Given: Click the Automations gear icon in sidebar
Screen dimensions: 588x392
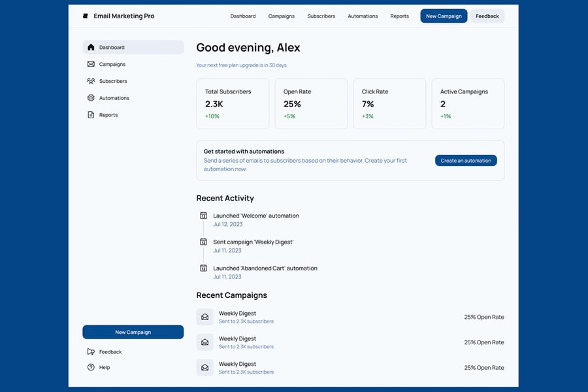Looking at the screenshot, I should click(91, 98).
